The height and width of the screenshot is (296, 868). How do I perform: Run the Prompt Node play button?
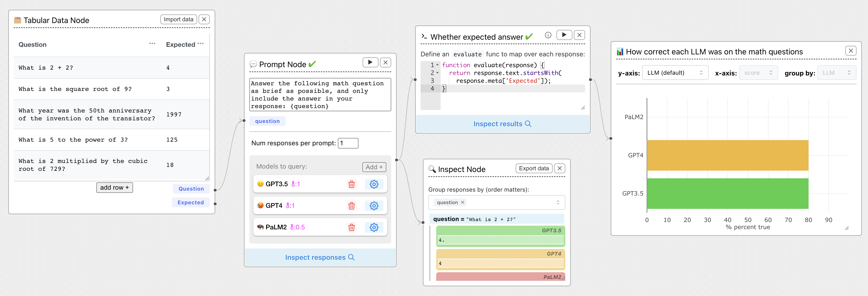[x=370, y=62]
